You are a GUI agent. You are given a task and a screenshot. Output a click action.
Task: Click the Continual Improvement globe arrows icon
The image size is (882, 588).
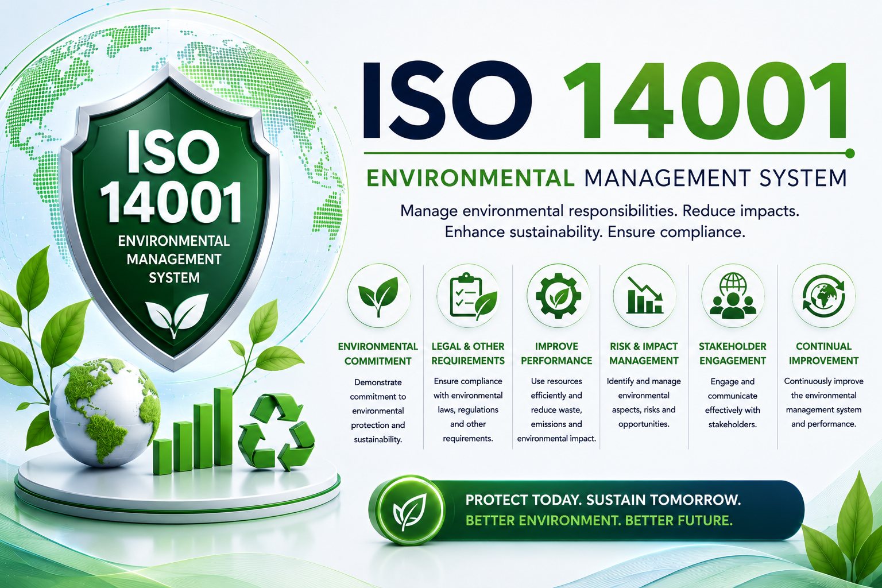click(823, 295)
